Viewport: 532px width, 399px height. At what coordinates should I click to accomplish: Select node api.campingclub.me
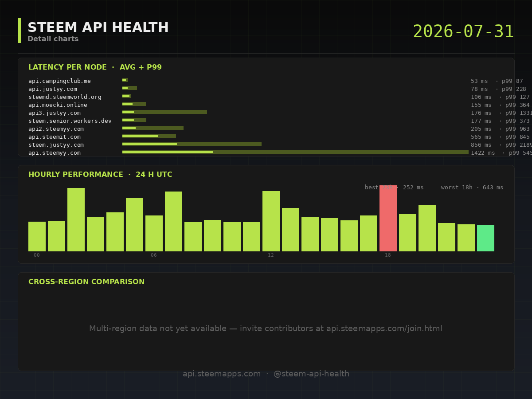(x=59, y=81)
